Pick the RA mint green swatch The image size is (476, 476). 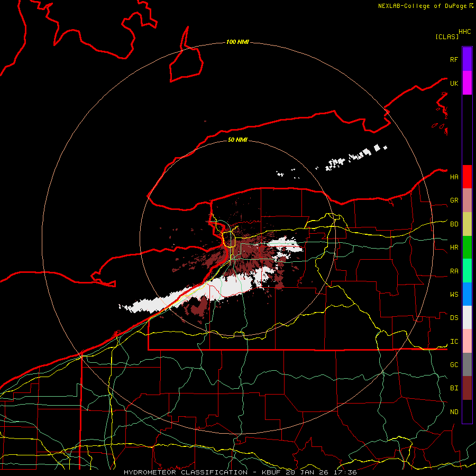click(467, 271)
